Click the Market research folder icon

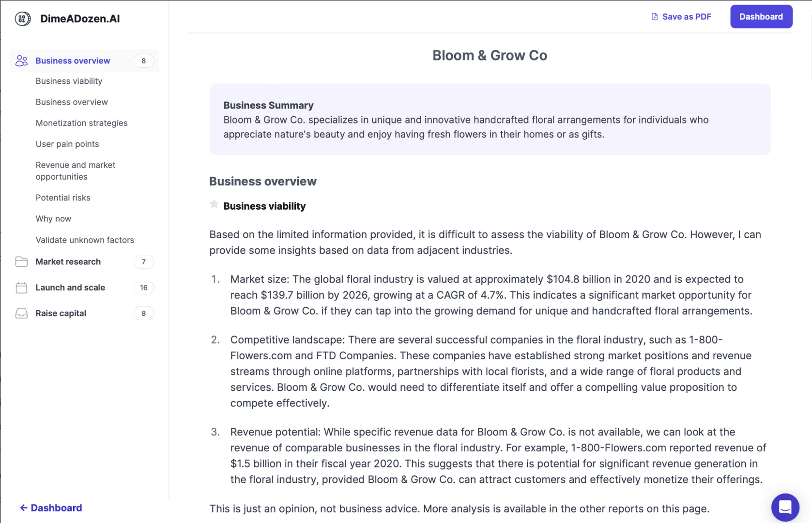click(x=21, y=262)
